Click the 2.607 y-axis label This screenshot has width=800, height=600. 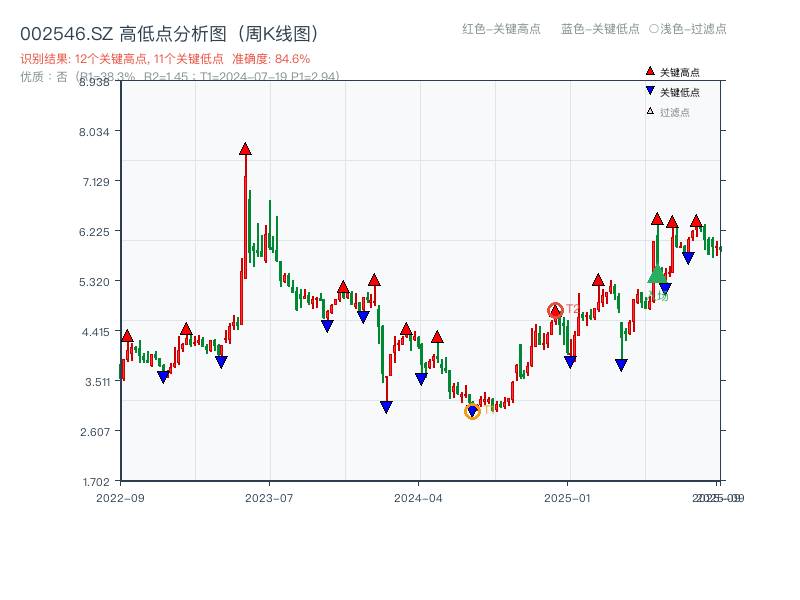(95, 432)
